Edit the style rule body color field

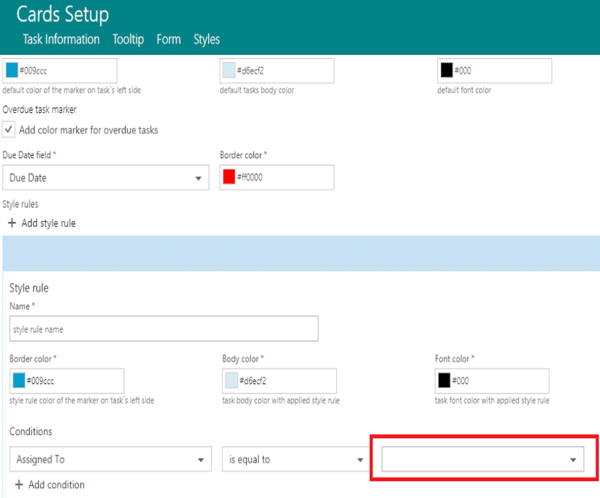tap(279, 381)
